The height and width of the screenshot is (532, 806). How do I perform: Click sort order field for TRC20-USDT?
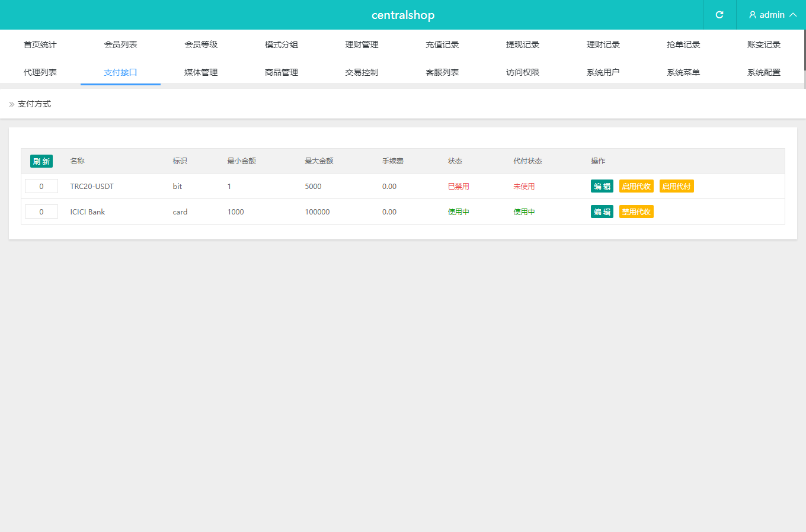(x=41, y=187)
